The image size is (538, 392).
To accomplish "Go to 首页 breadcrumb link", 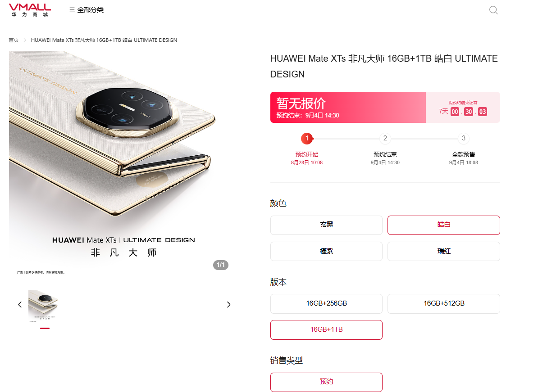I will pyautogui.click(x=14, y=40).
